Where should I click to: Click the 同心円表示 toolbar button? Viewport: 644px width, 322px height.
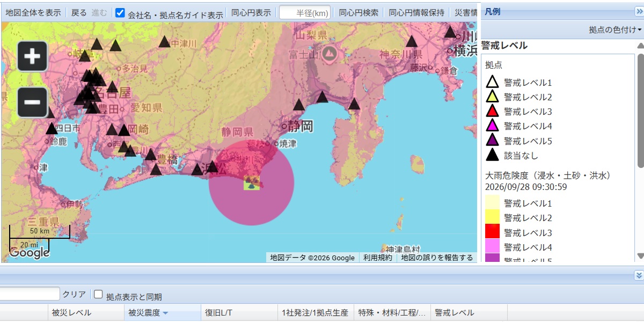251,13
